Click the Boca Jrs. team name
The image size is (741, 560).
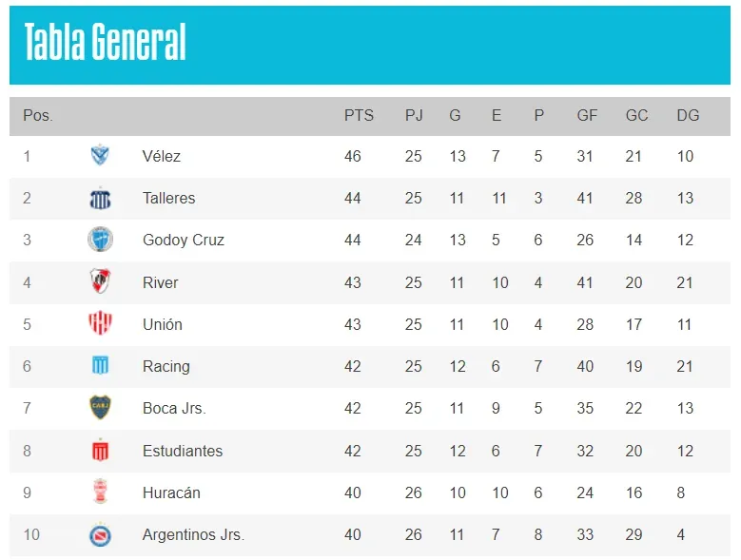(x=174, y=408)
